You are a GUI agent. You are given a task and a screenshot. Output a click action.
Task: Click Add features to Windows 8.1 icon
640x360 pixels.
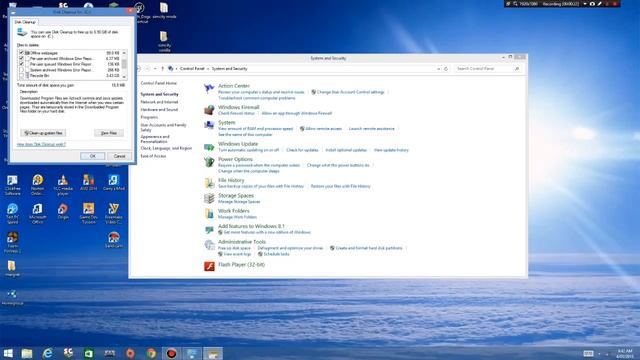[209, 229]
